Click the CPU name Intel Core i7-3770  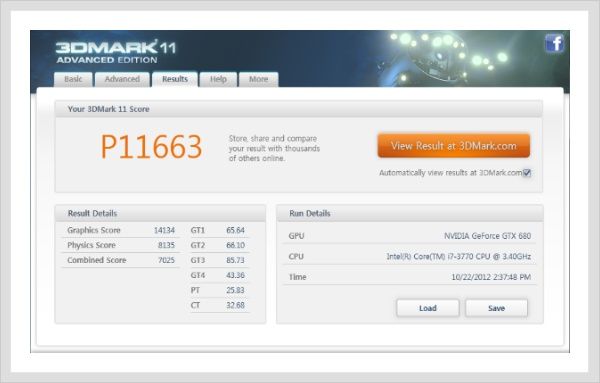(x=458, y=256)
